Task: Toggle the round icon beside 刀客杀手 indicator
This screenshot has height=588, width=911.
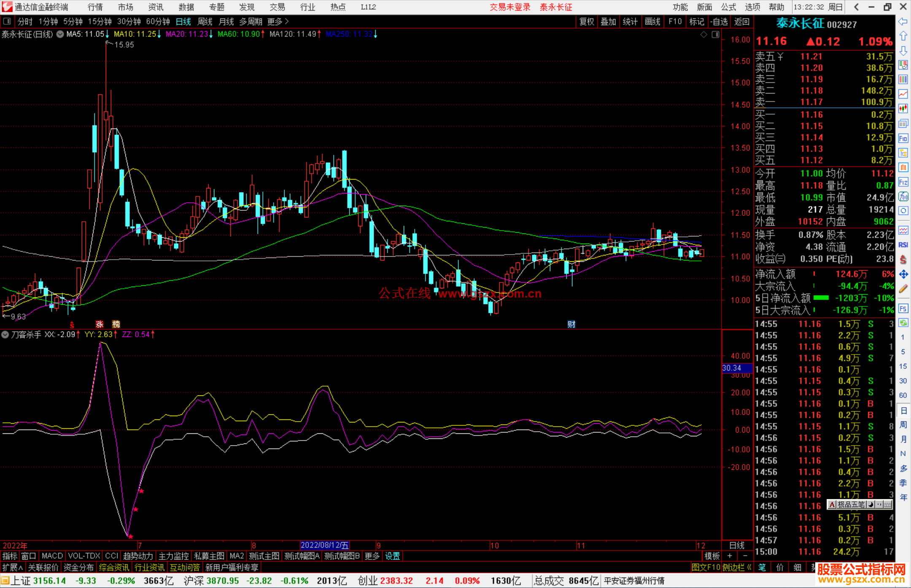Action: [5, 335]
